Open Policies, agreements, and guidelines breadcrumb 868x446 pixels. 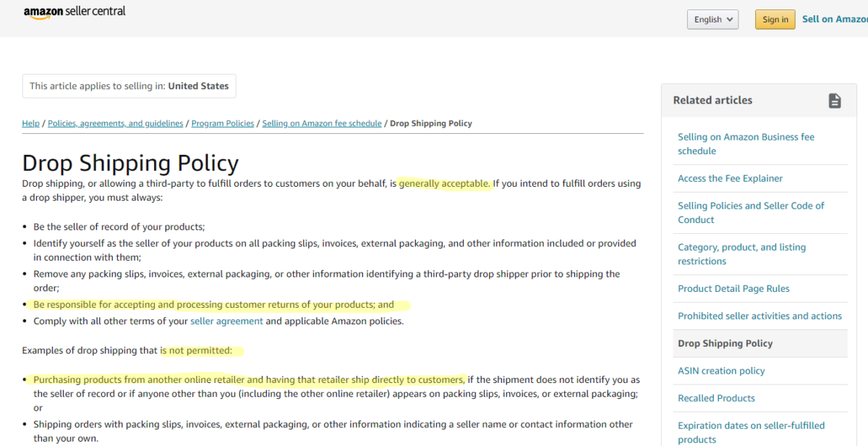[x=115, y=123]
